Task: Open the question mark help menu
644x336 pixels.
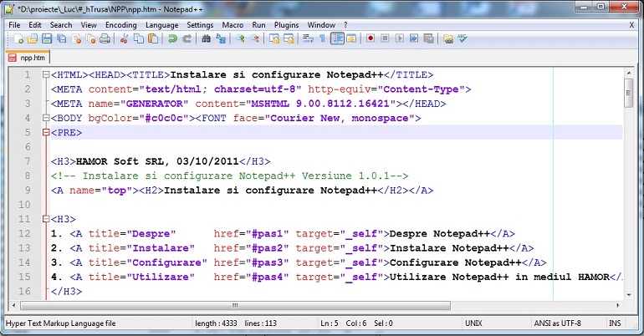Action: (x=345, y=25)
